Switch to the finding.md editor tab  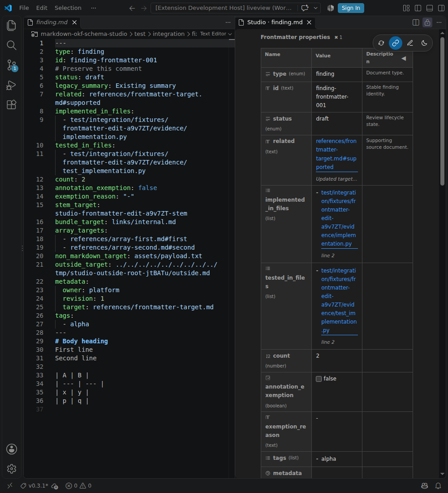[x=52, y=22]
